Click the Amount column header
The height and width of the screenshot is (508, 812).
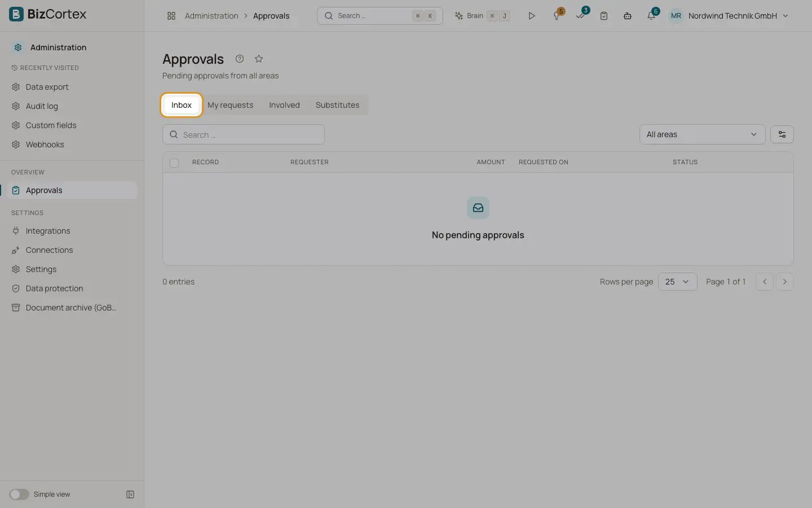[491, 162]
